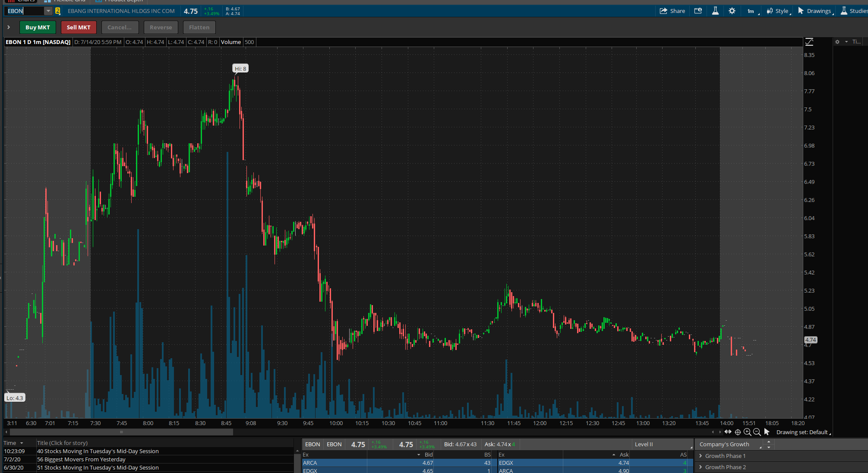
Task: Open the Drawings menu
Action: pos(815,11)
